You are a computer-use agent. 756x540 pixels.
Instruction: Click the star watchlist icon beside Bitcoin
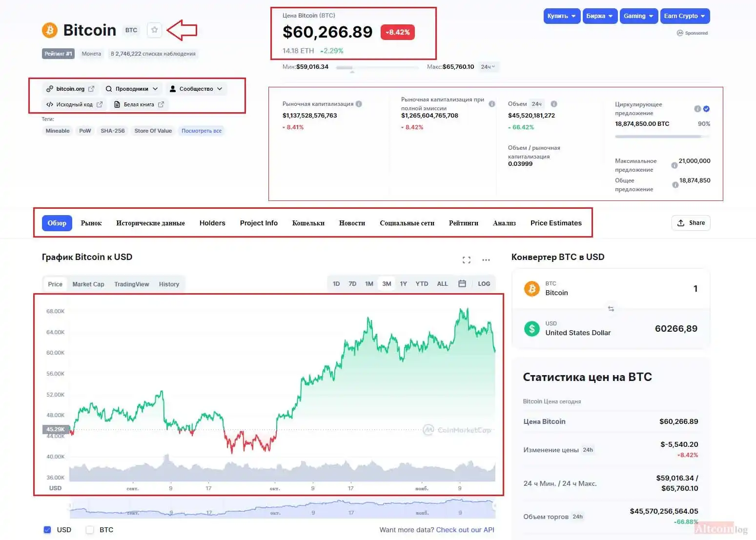click(154, 30)
